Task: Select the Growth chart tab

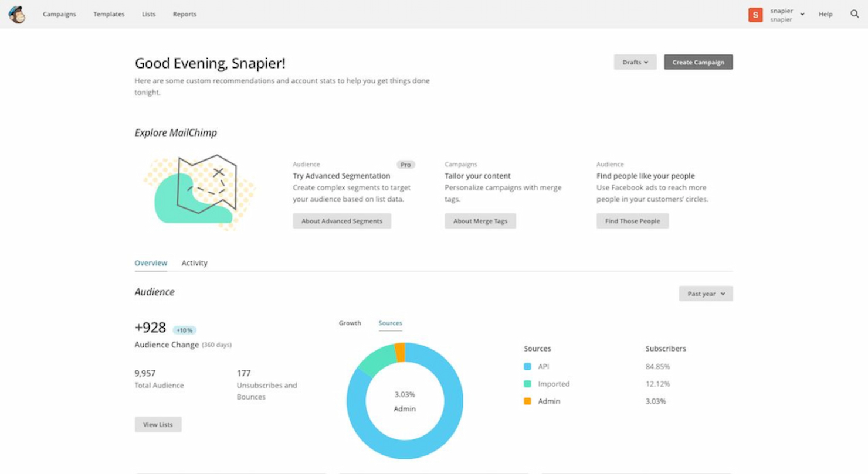Action: click(350, 323)
